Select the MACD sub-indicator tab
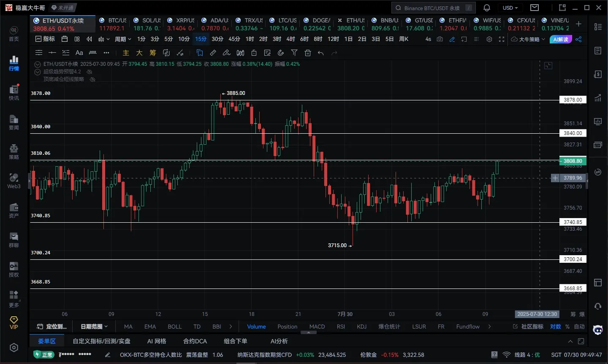The image size is (608, 364). (x=317, y=326)
